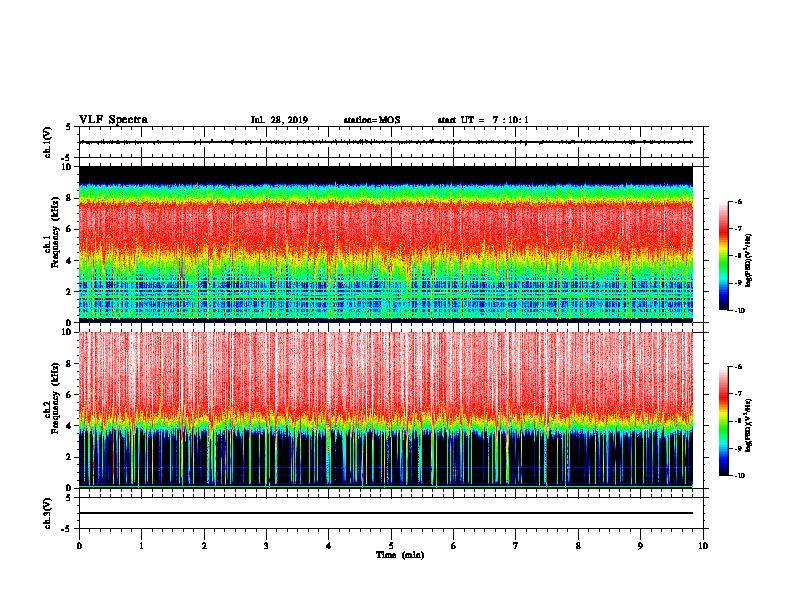Click the 2 kHz tick label on ch.2 axis
Viewport: 792px width, 612px height.
[69, 457]
